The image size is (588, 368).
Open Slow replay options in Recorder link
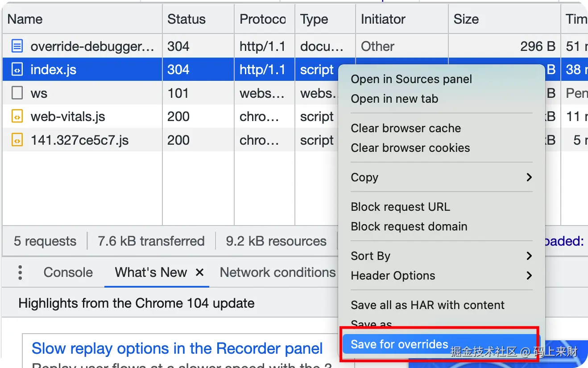[x=177, y=348]
